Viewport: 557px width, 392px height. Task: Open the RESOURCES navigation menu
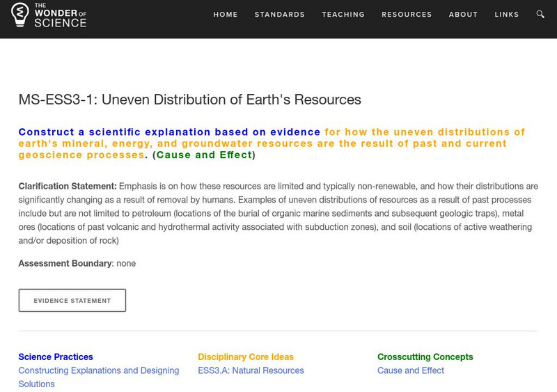[407, 15]
